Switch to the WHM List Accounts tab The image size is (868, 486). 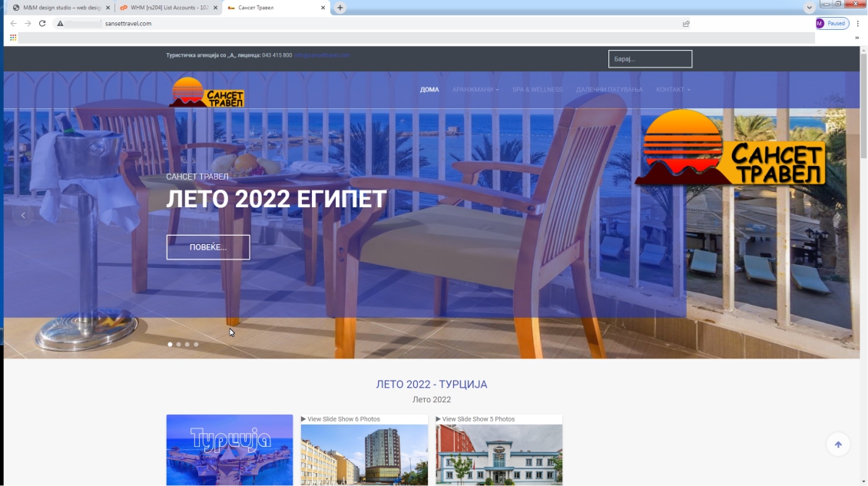click(x=165, y=8)
